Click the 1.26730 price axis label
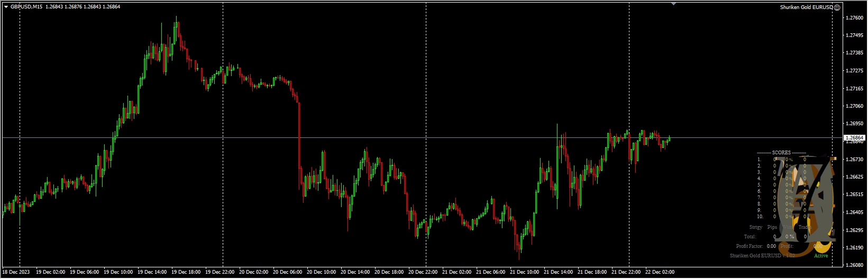This screenshot has height=279, width=868. point(854,159)
